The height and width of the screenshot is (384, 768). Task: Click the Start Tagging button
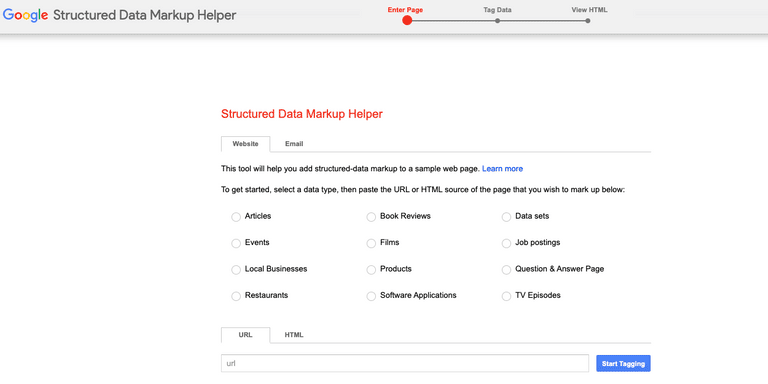(x=623, y=364)
